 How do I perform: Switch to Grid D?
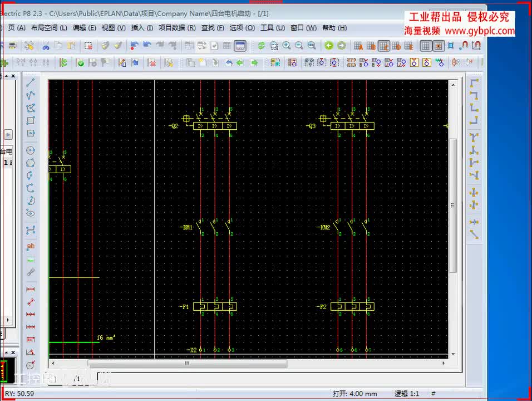pyautogui.click(x=396, y=46)
